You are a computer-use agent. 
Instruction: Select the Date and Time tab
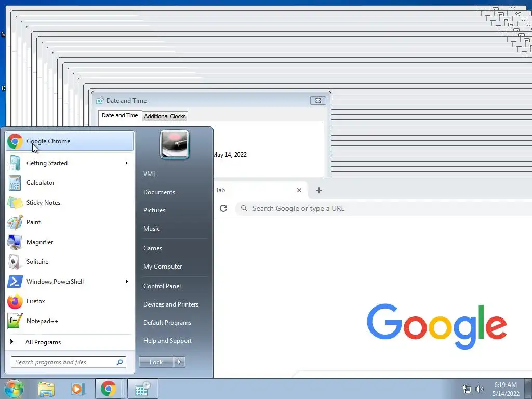click(120, 115)
